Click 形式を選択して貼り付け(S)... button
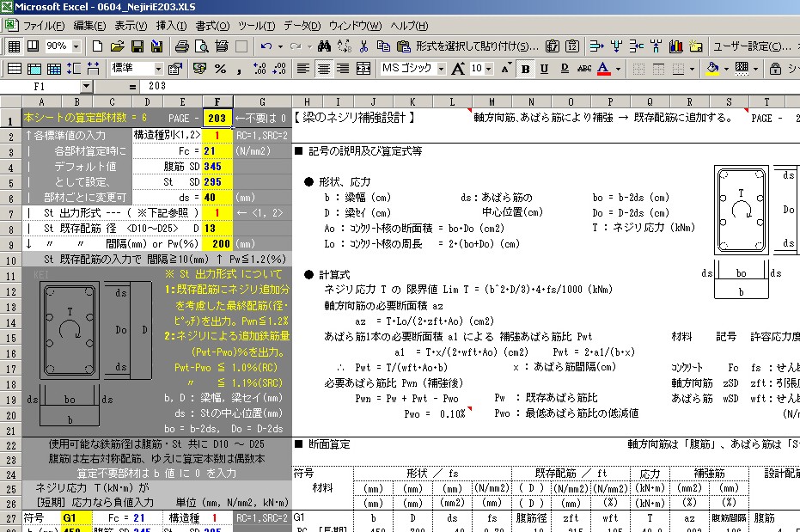Viewport: 800px width, 532px height. click(476, 46)
